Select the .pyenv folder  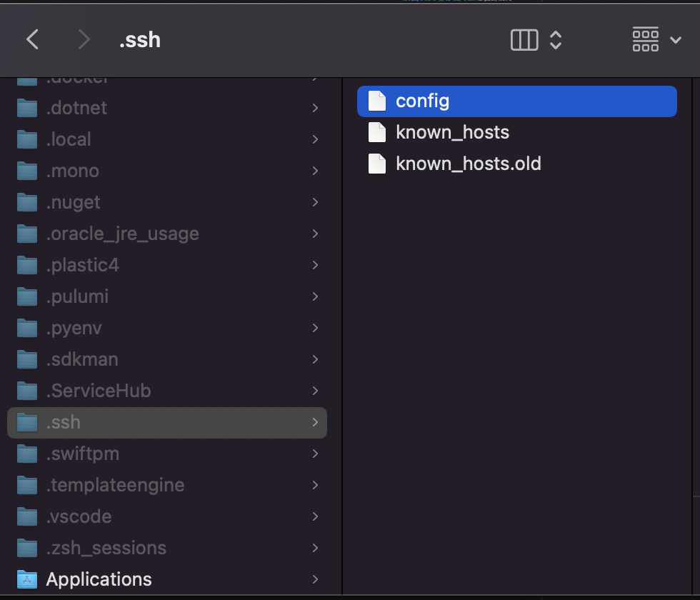coord(167,328)
